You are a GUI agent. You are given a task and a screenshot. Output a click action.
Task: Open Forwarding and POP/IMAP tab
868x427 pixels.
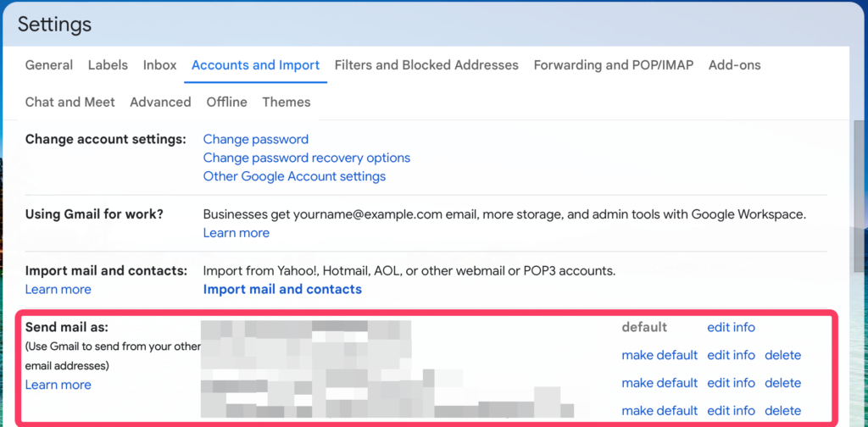[614, 65]
